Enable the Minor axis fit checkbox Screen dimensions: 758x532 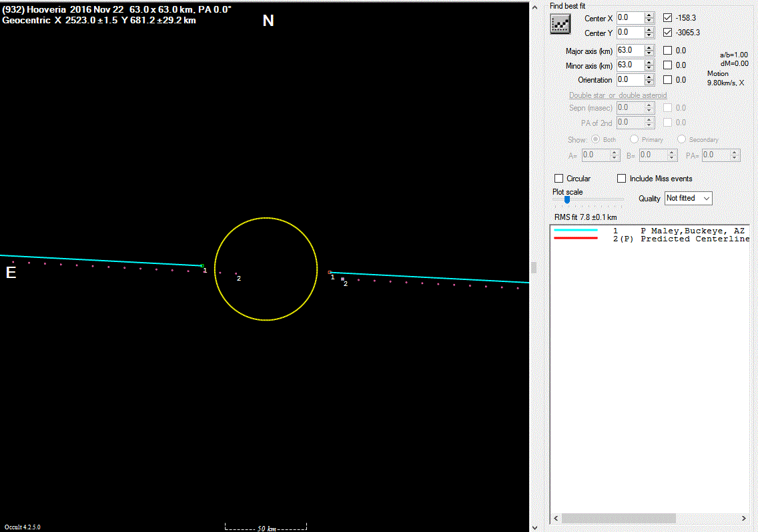click(668, 65)
